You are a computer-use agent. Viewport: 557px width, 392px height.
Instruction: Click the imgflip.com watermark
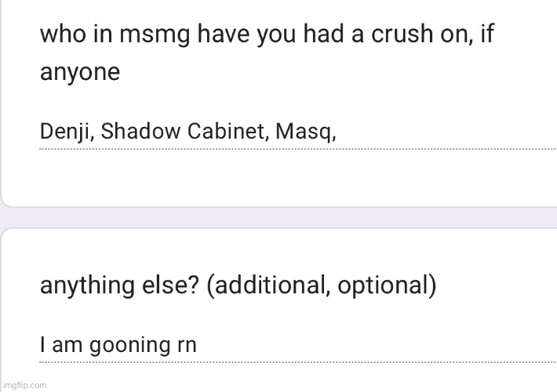point(24,385)
